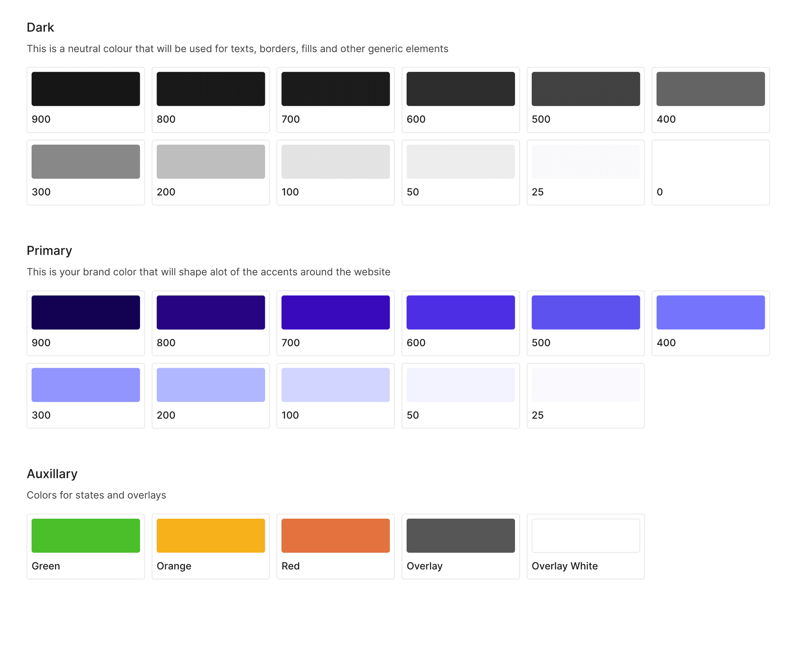Choose the Green auxiliary swatch
This screenshot has width=799, height=672.
coord(85,535)
